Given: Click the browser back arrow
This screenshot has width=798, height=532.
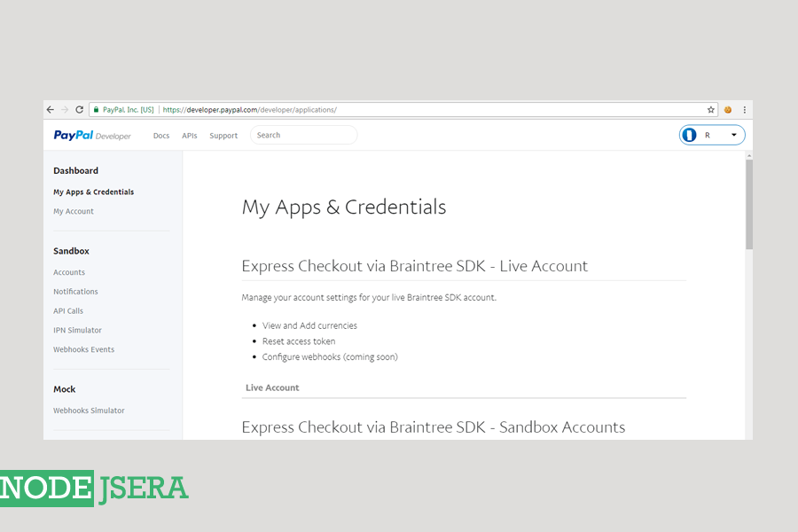Looking at the screenshot, I should pos(51,110).
